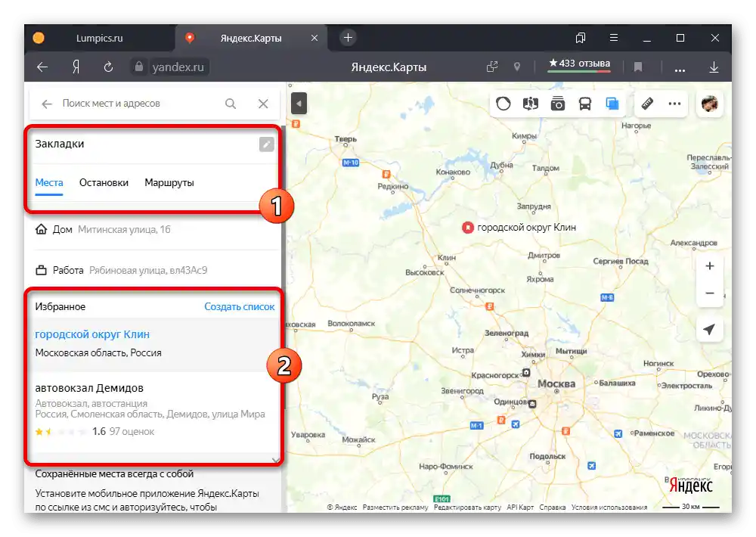Bookmark this page with the flag icon
The width and height of the screenshot is (756, 537).
pos(638,67)
